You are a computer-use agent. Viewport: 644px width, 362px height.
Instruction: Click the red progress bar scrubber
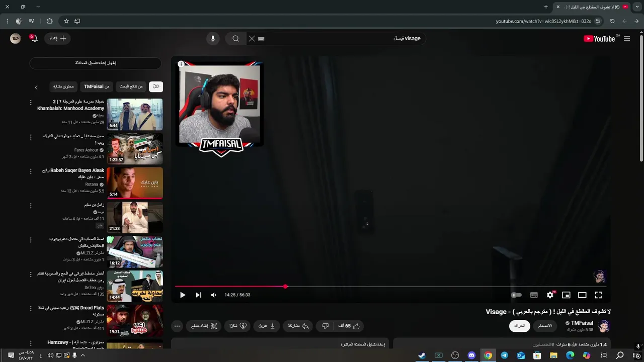285,287
